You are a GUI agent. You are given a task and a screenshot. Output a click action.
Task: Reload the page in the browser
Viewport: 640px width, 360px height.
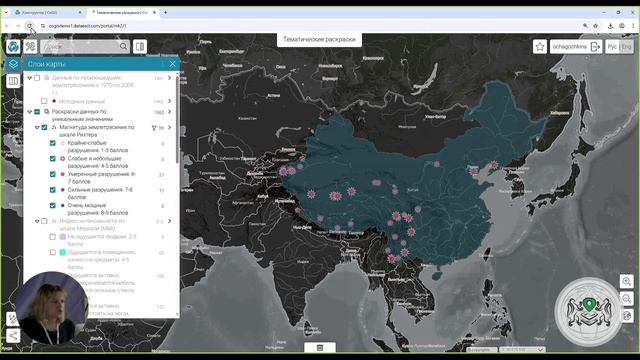click(29, 26)
